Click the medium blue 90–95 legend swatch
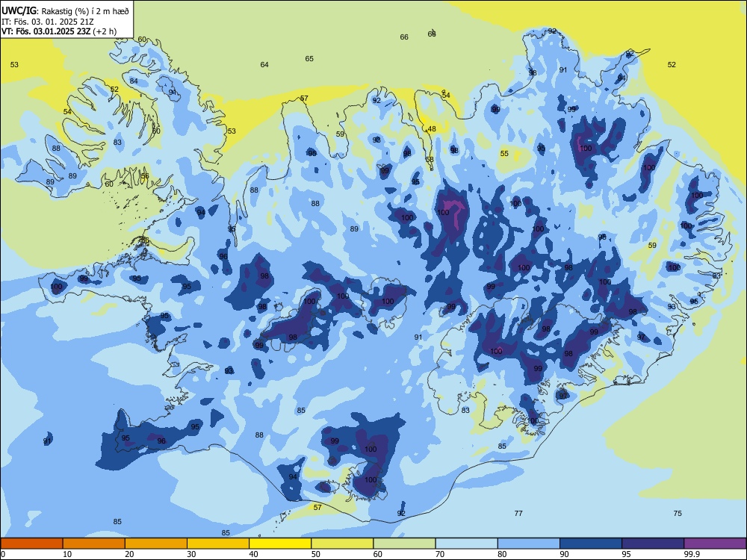Image resolution: width=747 pixels, height=560 pixels. pyautogui.click(x=591, y=544)
